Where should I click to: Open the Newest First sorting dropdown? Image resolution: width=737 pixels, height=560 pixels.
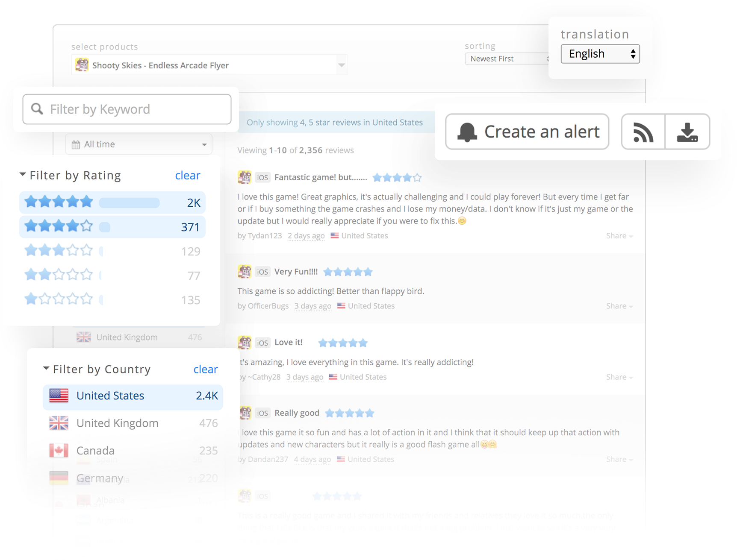coord(507,59)
